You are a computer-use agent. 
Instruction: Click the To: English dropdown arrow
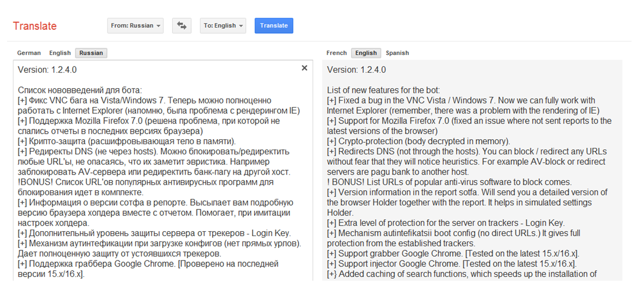240,26
